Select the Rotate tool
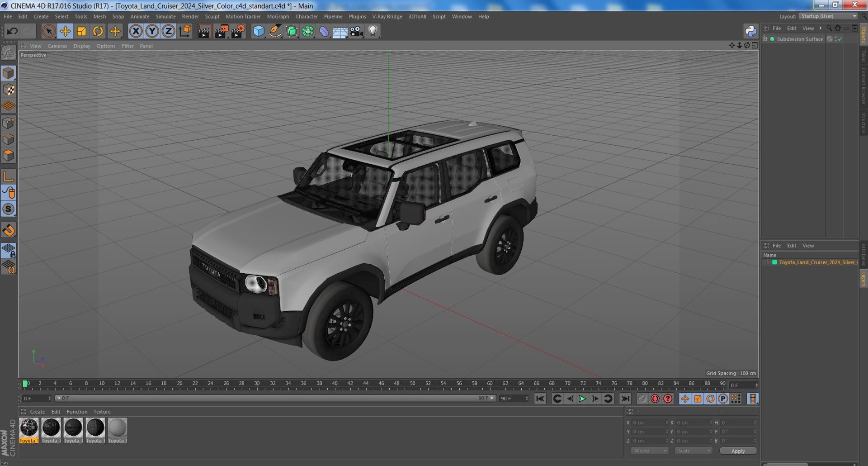This screenshot has height=466, width=868. click(98, 31)
